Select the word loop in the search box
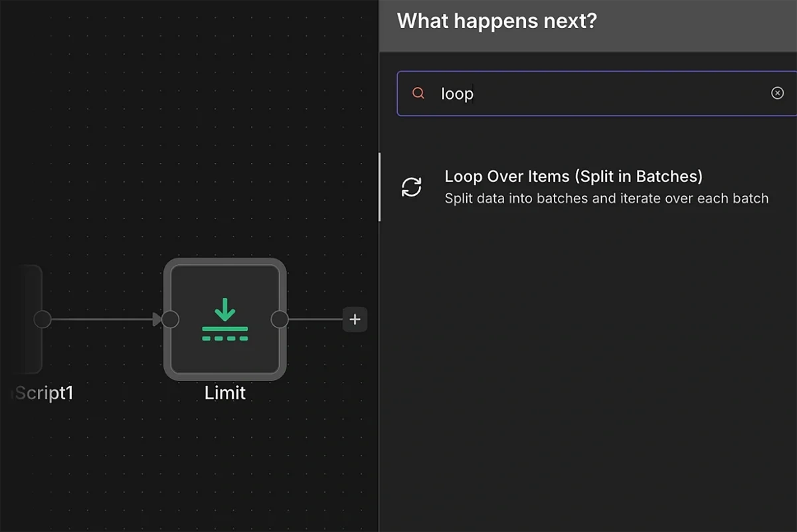The image size is (797, 532). [x=456, y=94]
